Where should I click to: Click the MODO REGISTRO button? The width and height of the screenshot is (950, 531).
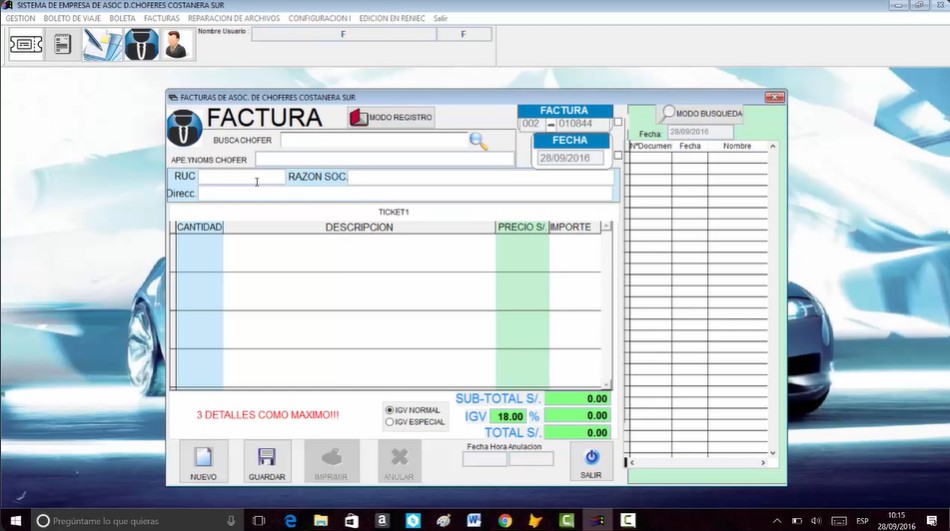click(x=391, y=117)
